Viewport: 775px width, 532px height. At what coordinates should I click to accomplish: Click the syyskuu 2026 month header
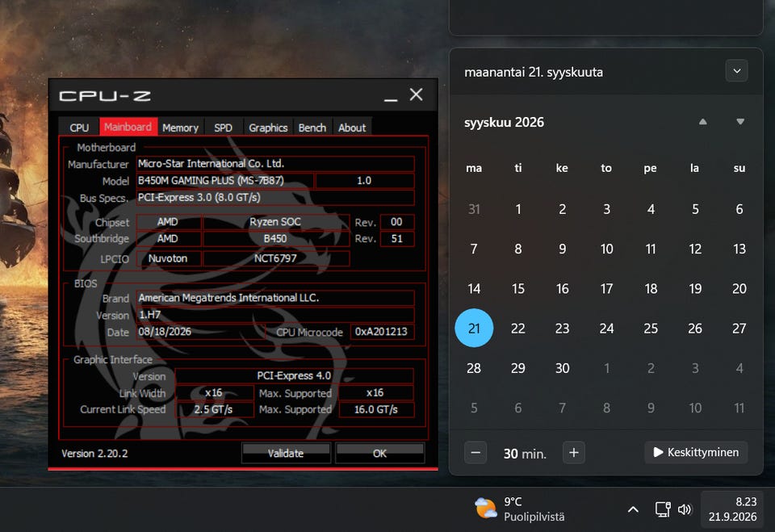pos(504,122)
